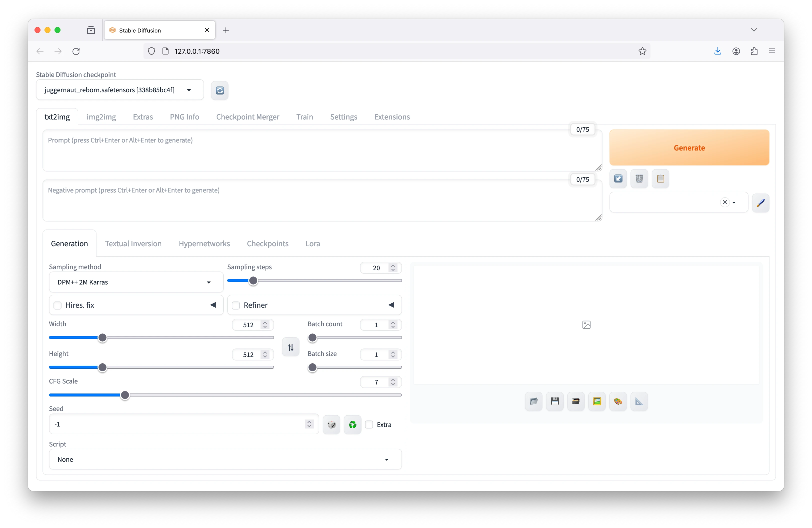Click the Width slider handle
812x528 pixels.
[x=102, y=338]
